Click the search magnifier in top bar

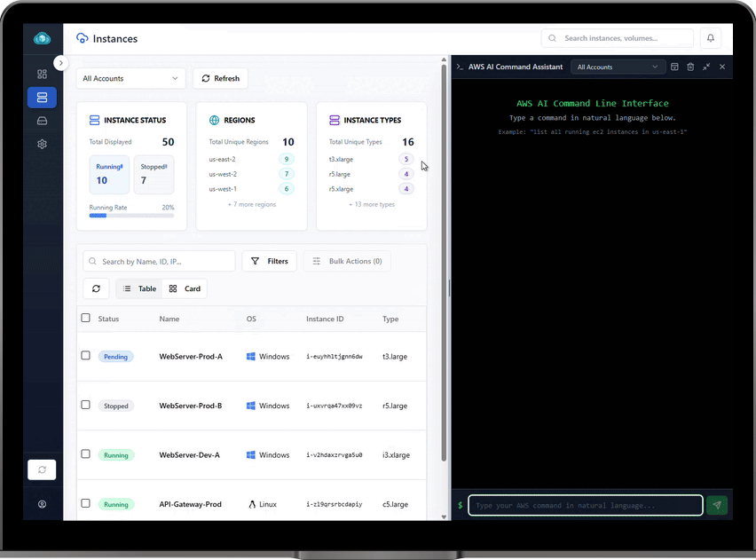[x=553, y=38]
